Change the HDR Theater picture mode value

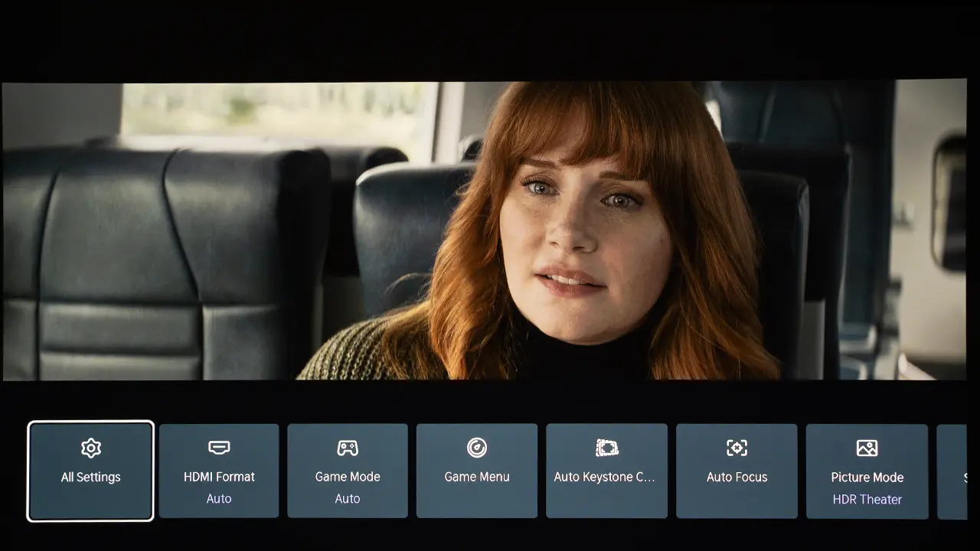point(867,500)
